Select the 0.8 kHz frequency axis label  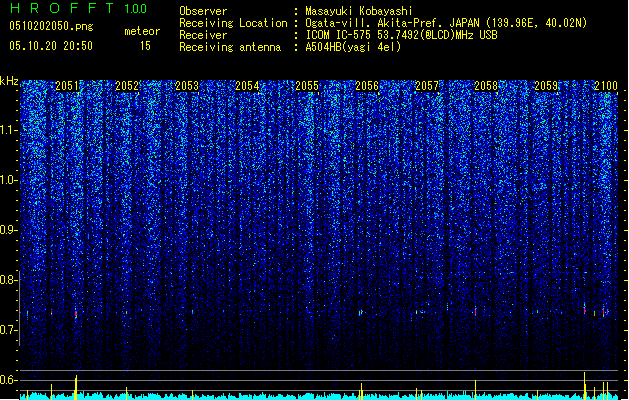tap(8, 280)
